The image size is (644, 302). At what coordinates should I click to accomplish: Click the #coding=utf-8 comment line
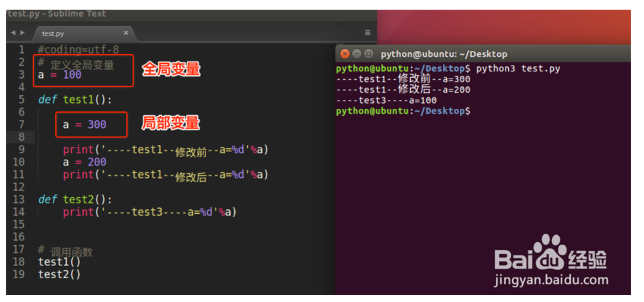click(x=78, y=50)
